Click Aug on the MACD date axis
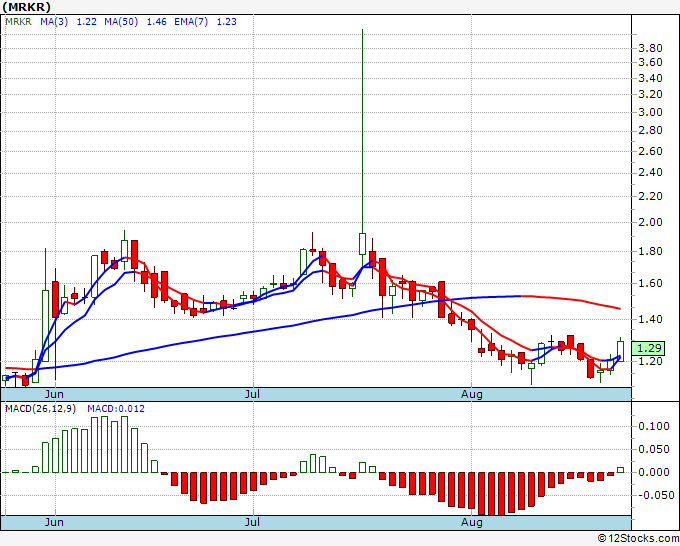 471,522
